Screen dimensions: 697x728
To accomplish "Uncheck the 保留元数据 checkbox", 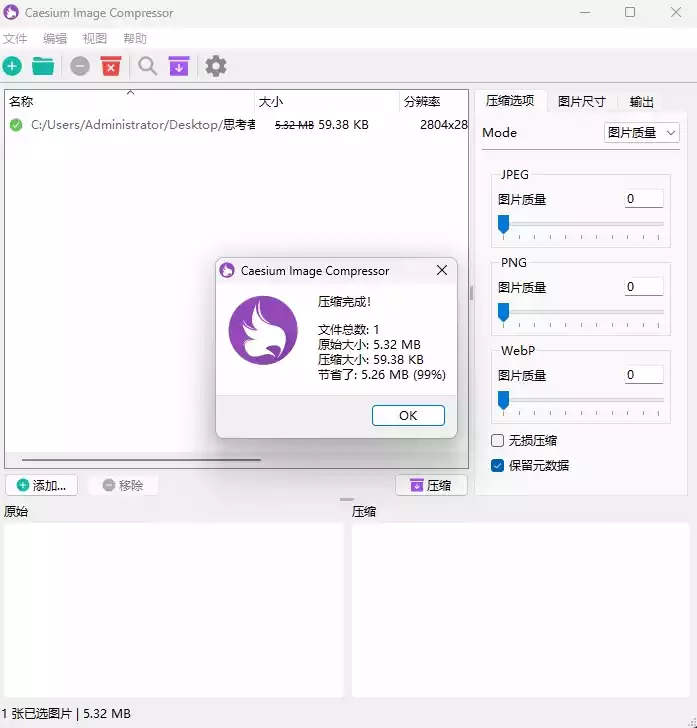I will pyautogui.click(x=498, y=465).
